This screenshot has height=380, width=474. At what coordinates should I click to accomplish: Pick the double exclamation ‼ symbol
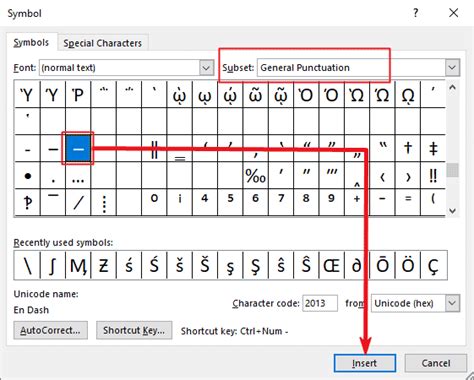tap(433, 176)
